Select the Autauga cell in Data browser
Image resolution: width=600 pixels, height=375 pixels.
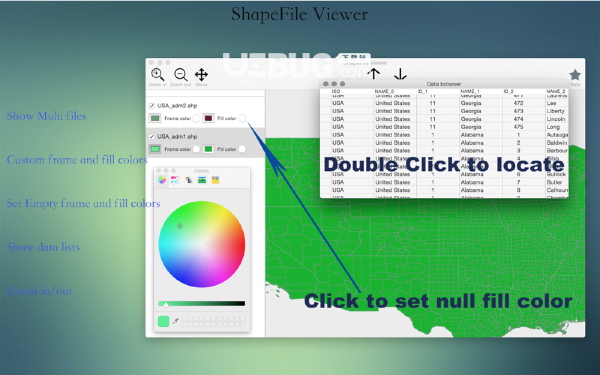point(557,135)
